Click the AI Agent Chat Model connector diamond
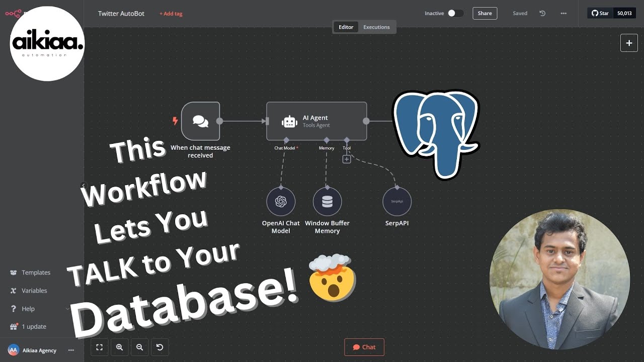644x362 pixels. point(286,140)
